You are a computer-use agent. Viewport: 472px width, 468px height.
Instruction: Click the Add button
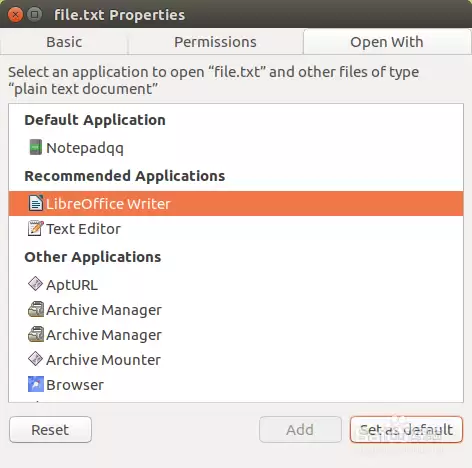point(300,429)
